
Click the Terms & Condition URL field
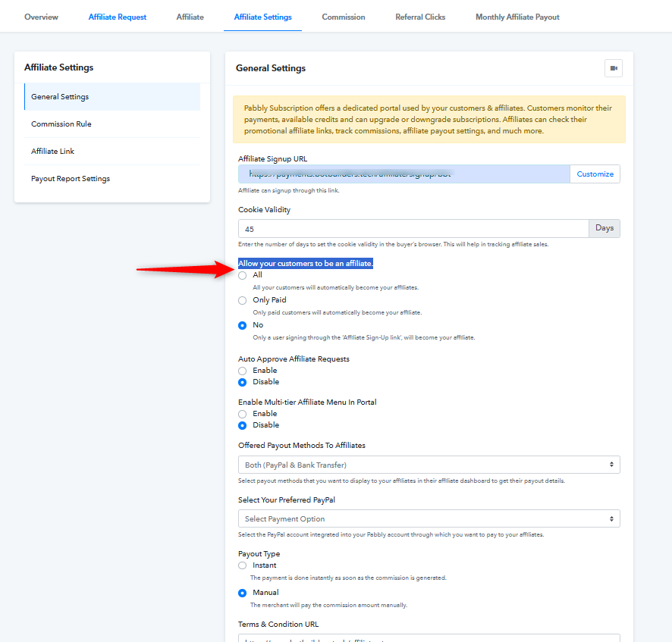click(429, 638)
